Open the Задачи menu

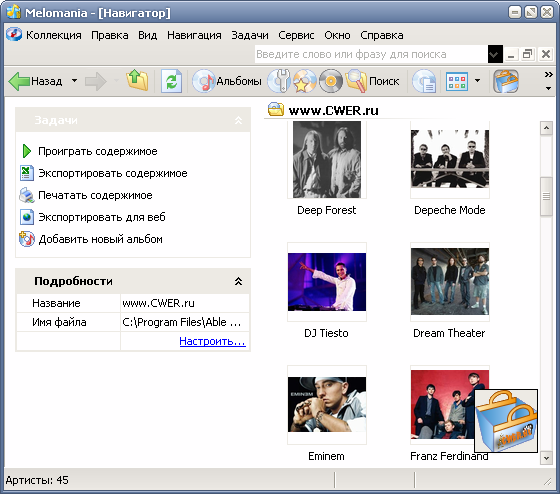(x=250, y=35)
